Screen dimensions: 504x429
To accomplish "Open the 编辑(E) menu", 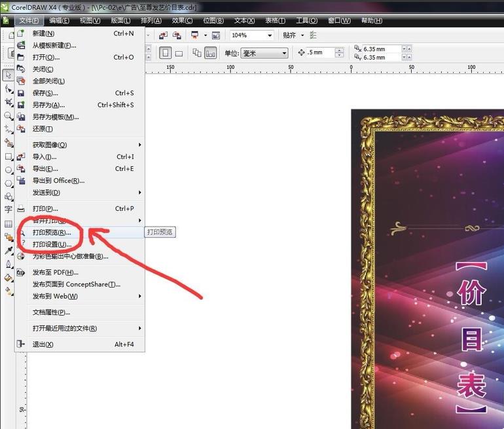I will coord(59,20).
